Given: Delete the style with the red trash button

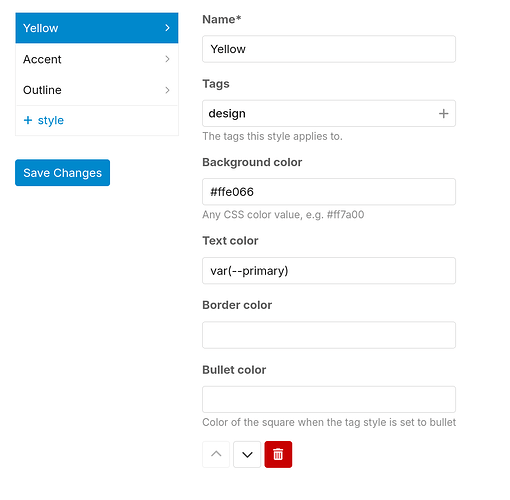Looking at the screenshot, I should 278,454.
